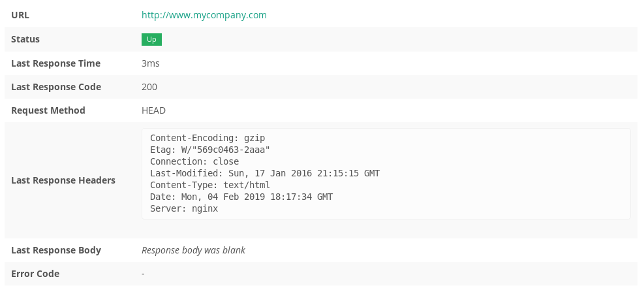The width and height of the screenshot is (644, 292).
Task: Click the Content-Encoding: gzip header line
Action: [x=207, y=138]
